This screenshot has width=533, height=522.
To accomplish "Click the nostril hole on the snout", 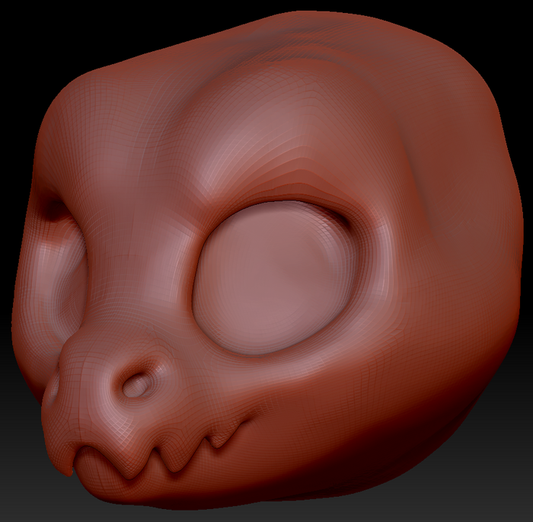I will (x=137, y=385).
